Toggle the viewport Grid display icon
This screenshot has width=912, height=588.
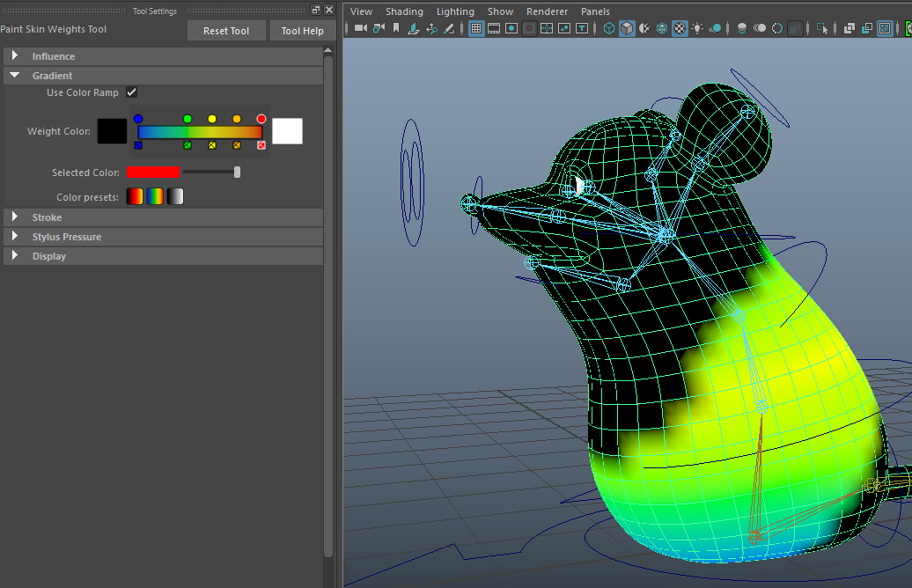point(476,28)
